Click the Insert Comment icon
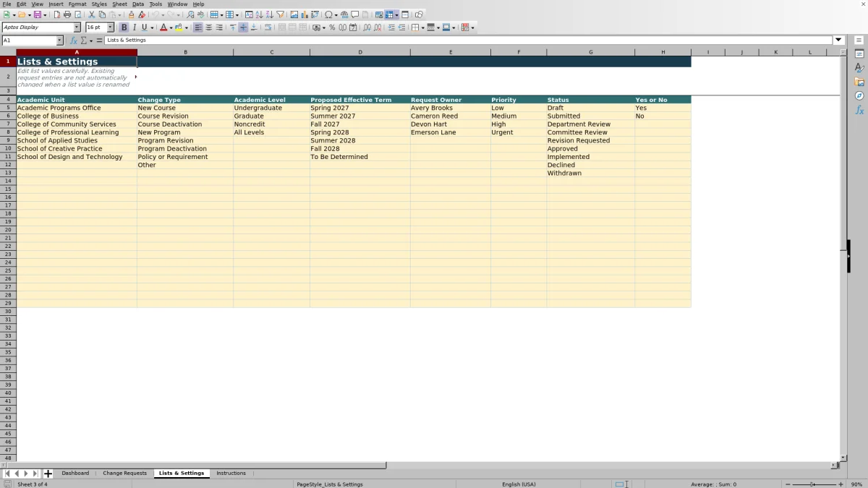The width and height of the screenshot is (868, 488). pos(355,14)
